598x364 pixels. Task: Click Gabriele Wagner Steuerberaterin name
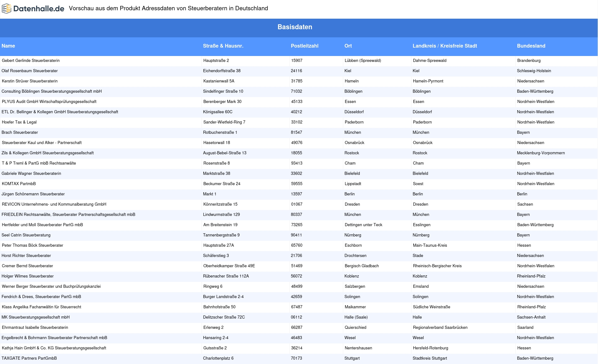(x=31, y=174)
